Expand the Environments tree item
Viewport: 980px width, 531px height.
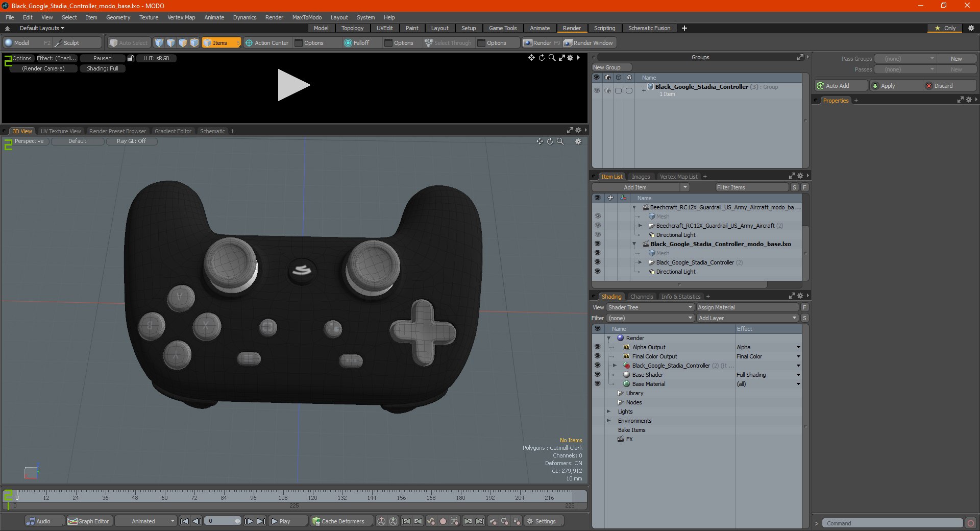click(x=608, y=421)
